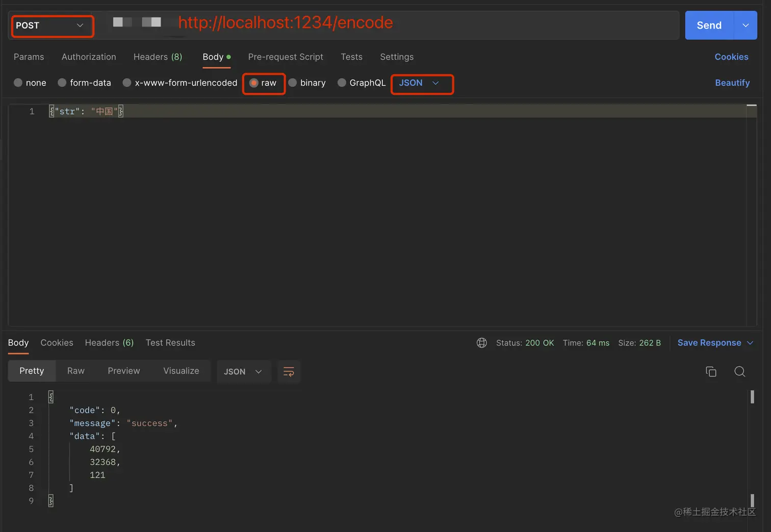
Task: Click into the request body editor line 1
Action: [398, 111]
